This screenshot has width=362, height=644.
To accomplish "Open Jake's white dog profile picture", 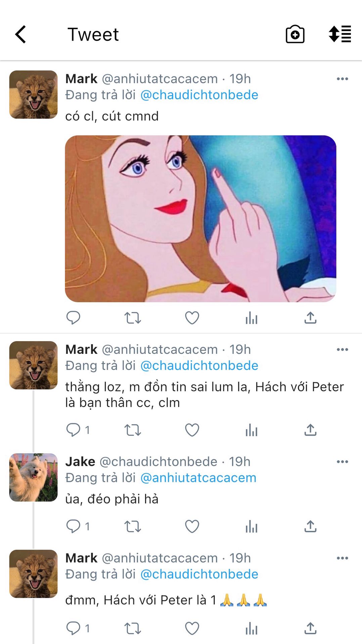I will tap(33, 477).
